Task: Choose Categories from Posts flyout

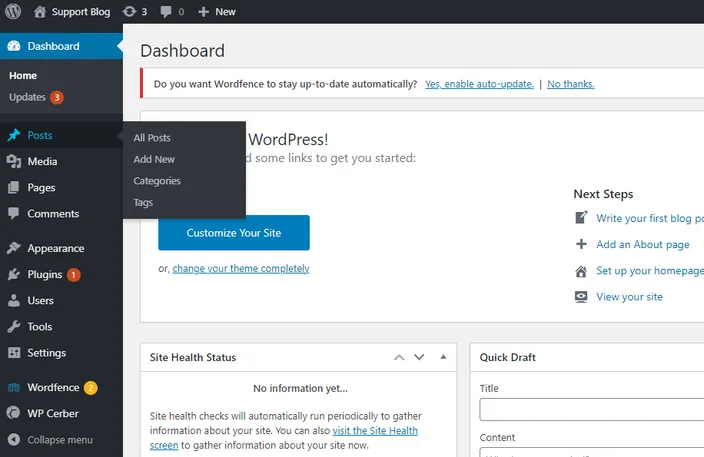Action: (x=157, y=181)
